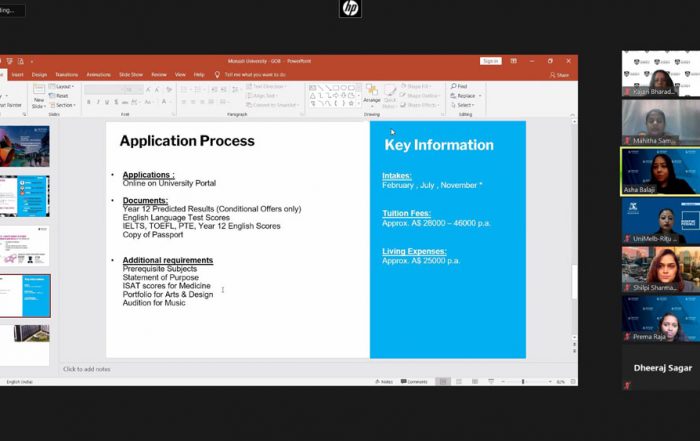
Task: Select the Oval shape in shapes gallery
Action: 344,88
